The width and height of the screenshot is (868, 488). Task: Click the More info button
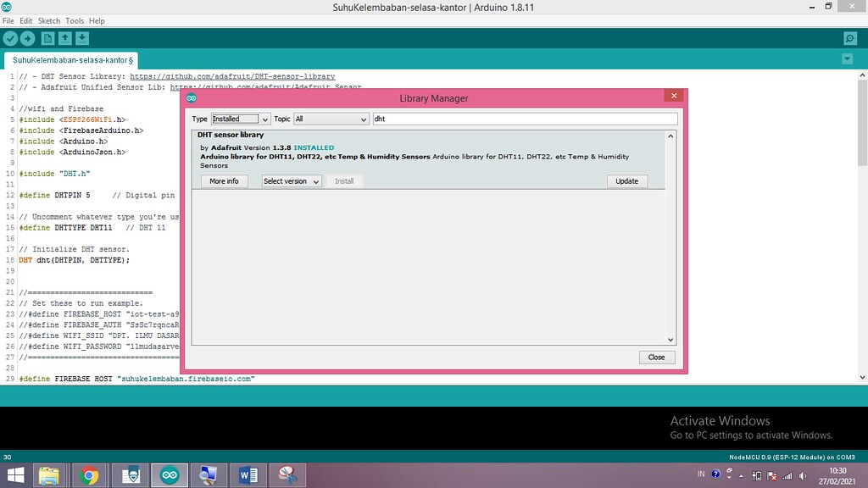[x=224, y=181]
